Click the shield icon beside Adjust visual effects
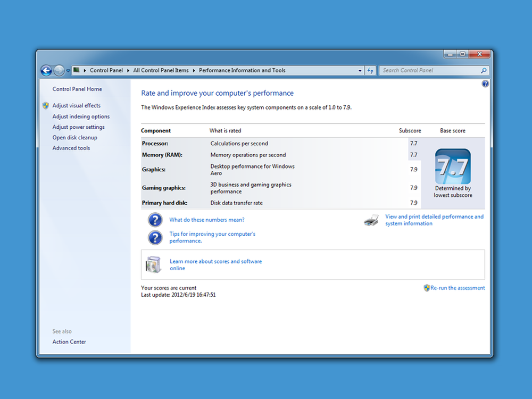Image resolution: width=532 pixels, height=399 pixels. pyautogui.click(x=46, y=105)
